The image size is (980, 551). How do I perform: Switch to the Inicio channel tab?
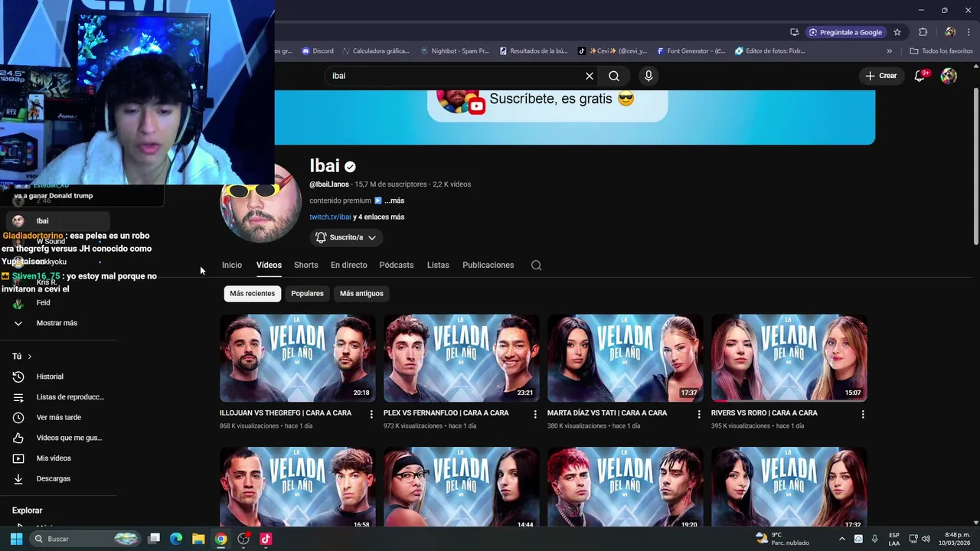[x=232, y=265]
